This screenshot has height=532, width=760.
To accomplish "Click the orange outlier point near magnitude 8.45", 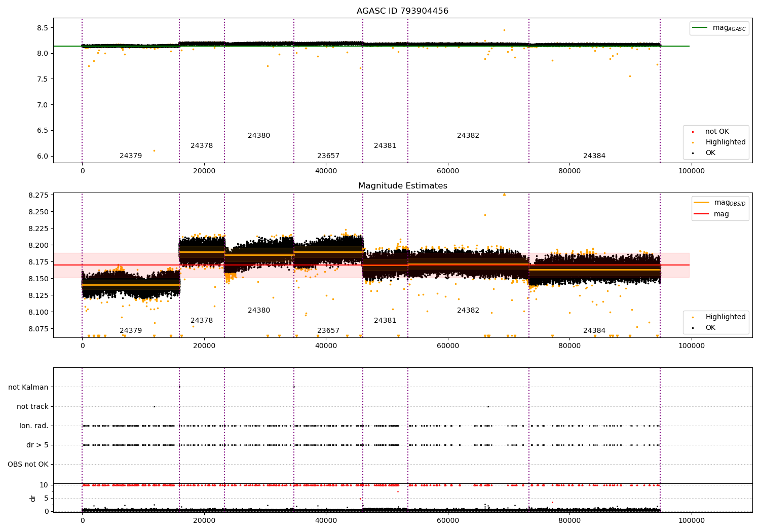I will pos(504,30).
